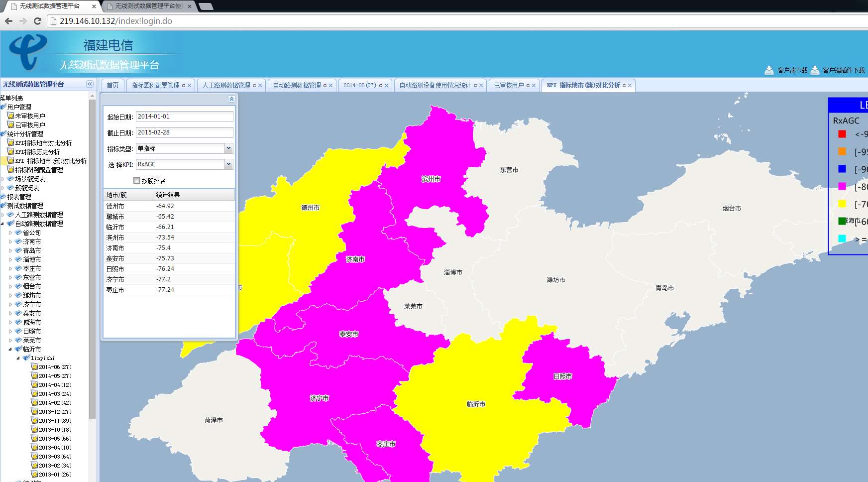Close the 已审核用户 tab
Image resolution: width=868 pixels, height=482 pixels.
[534, 86]
